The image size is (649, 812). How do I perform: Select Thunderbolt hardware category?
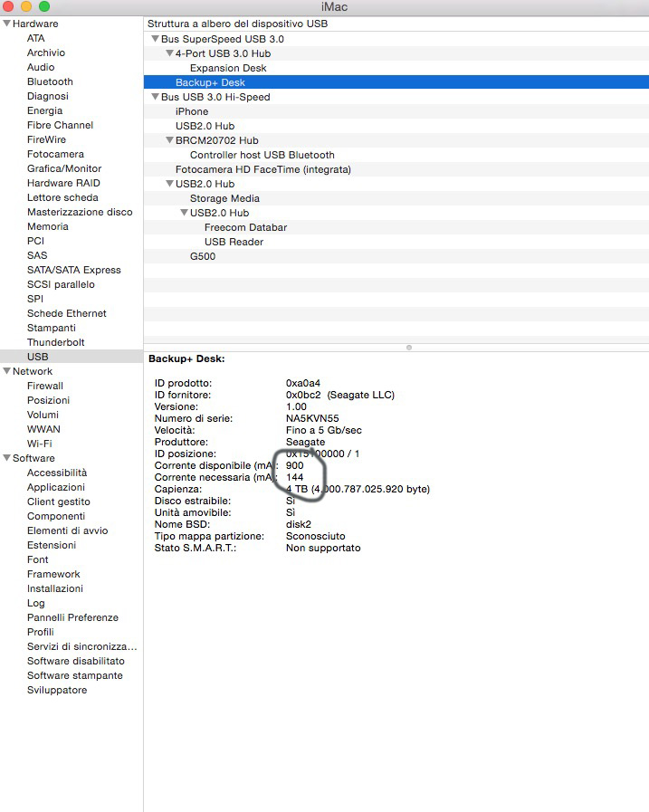coord(56,343)
